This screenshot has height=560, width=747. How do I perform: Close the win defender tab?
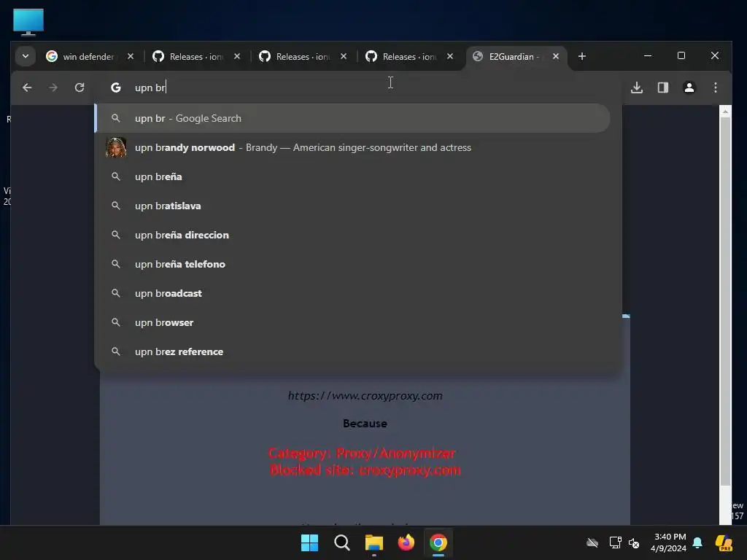(131, 56)
